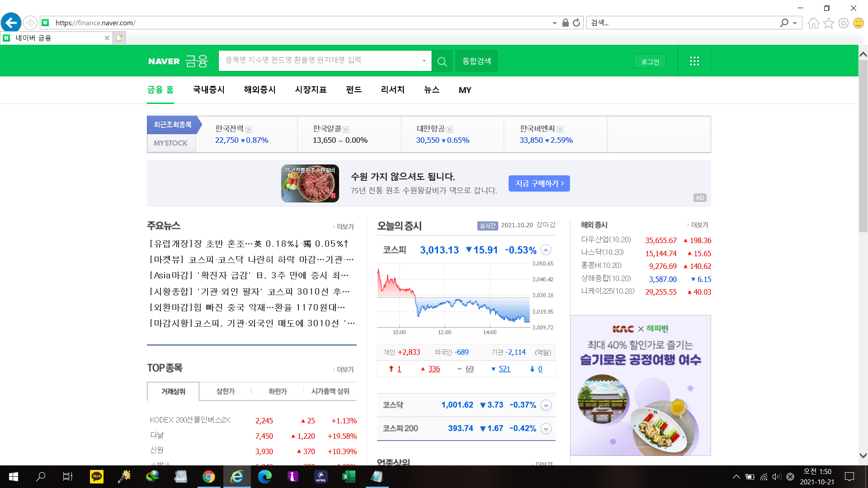Open 금융 홈 menu tab
The width and height of the screenshot is (868, 488).
pos(160,90)
